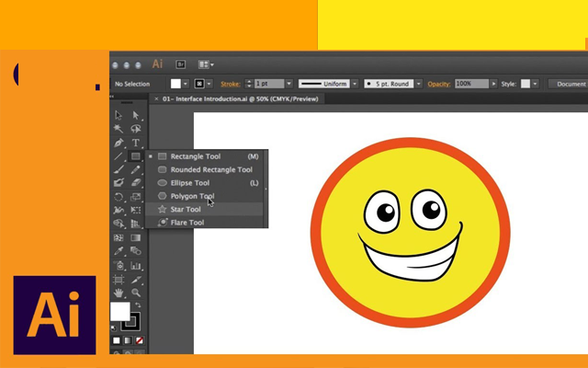Open the 5 pt. Round brush dropdown
588x368 pixels.
point(419,84)
